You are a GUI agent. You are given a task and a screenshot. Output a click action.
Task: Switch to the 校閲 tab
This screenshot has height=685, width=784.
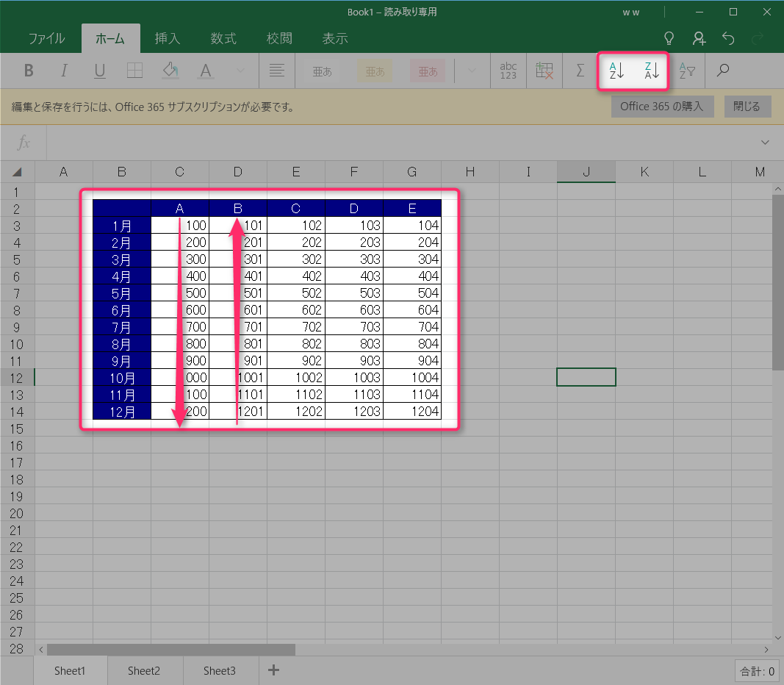pyautogui.click(x=279, y=38)
